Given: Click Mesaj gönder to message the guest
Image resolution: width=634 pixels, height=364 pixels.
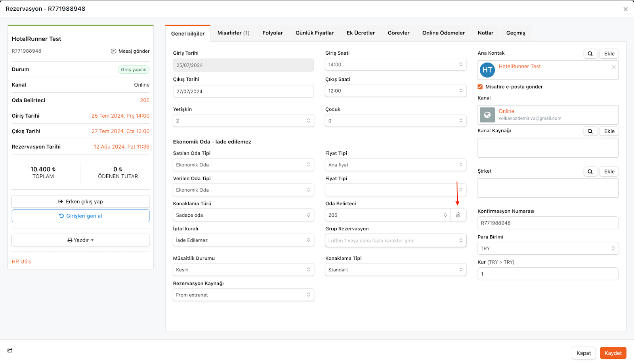Looking at the screenshot, I should click(x=130, y=51).
